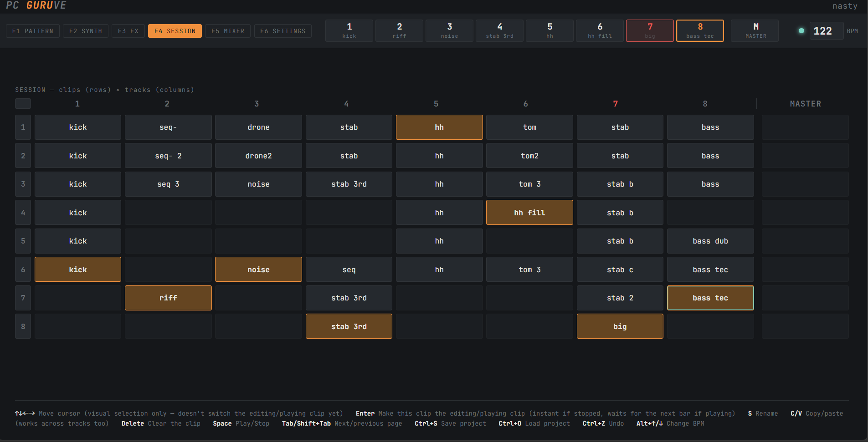Select column 7 header in session grid
Viewport: 868px width, 442px height.
pyautogui.click(x=615, y=104)
